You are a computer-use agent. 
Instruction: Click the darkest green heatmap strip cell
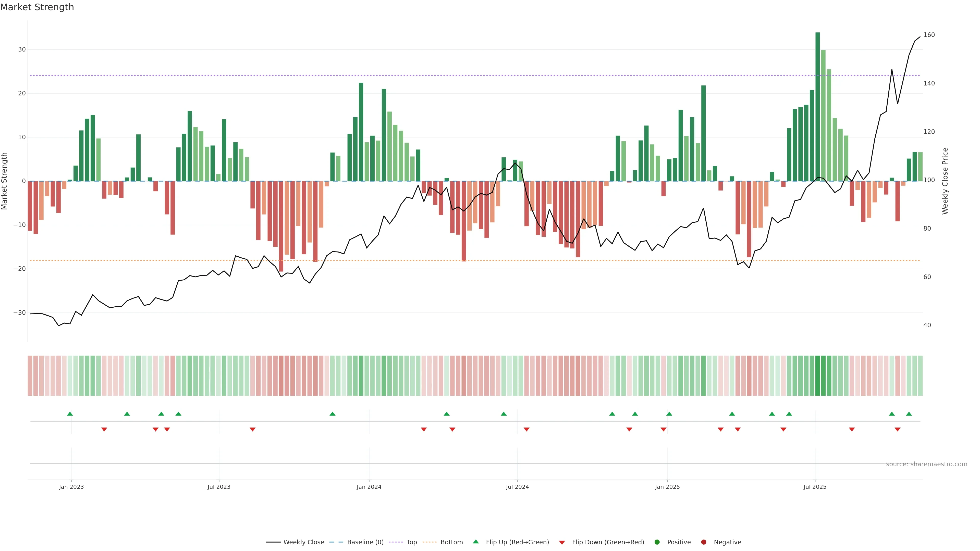[817, 375]
